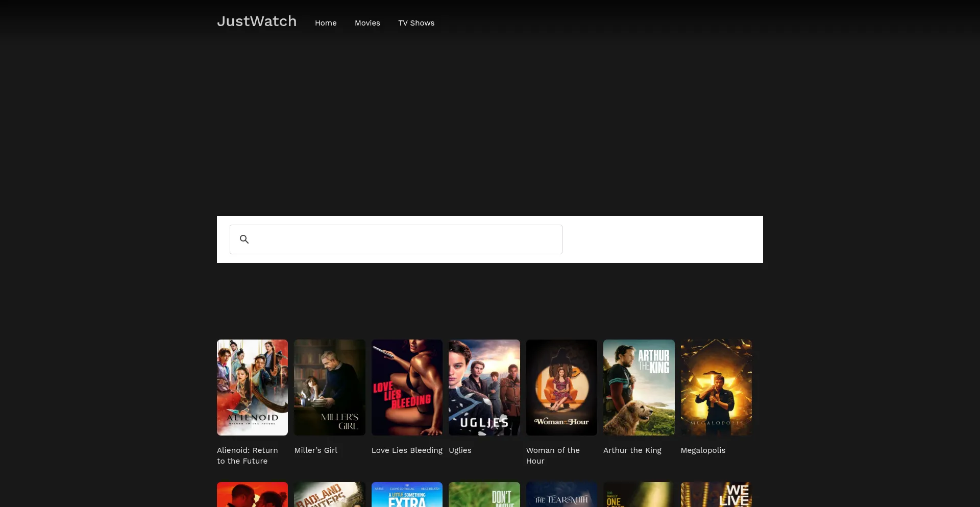
Task: Open the Badland Hunters poster in second row
Action: tap(330, 495)
